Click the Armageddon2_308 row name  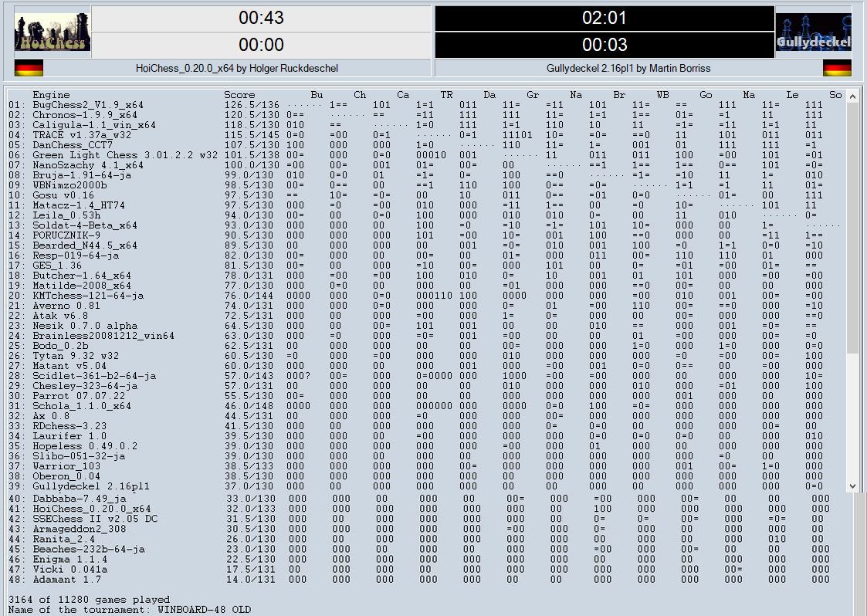[x=79, y=528]
